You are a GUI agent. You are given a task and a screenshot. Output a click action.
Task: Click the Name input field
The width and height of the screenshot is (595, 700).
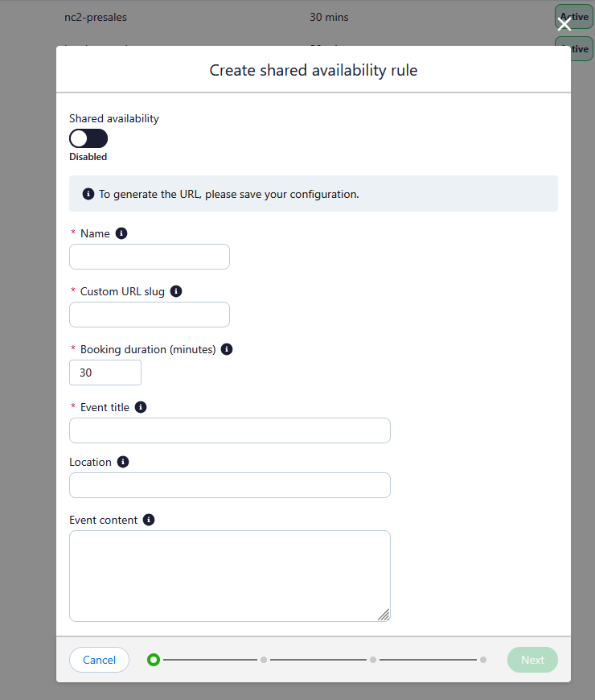pos(150,257)
